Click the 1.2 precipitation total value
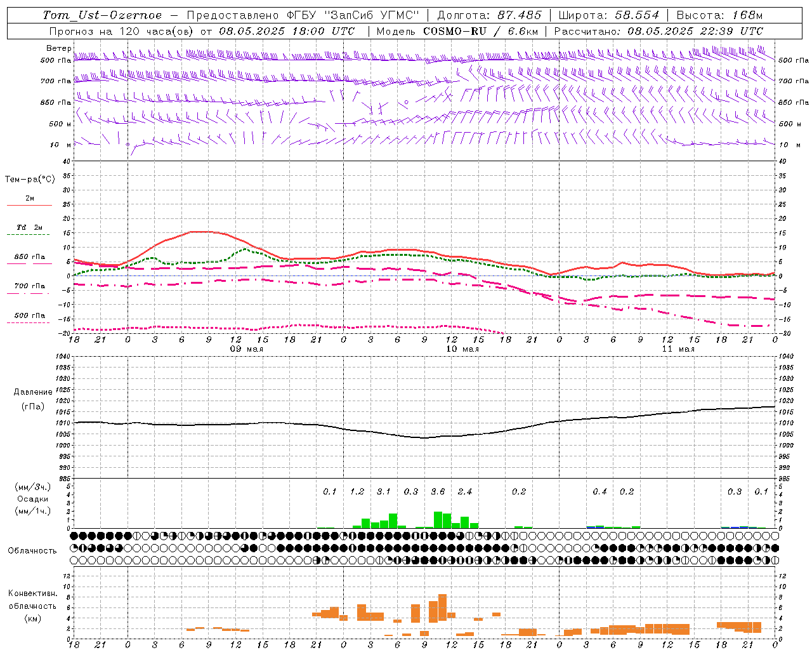The height and width of the screenshot is (650, 812). (x=357, y=492)
